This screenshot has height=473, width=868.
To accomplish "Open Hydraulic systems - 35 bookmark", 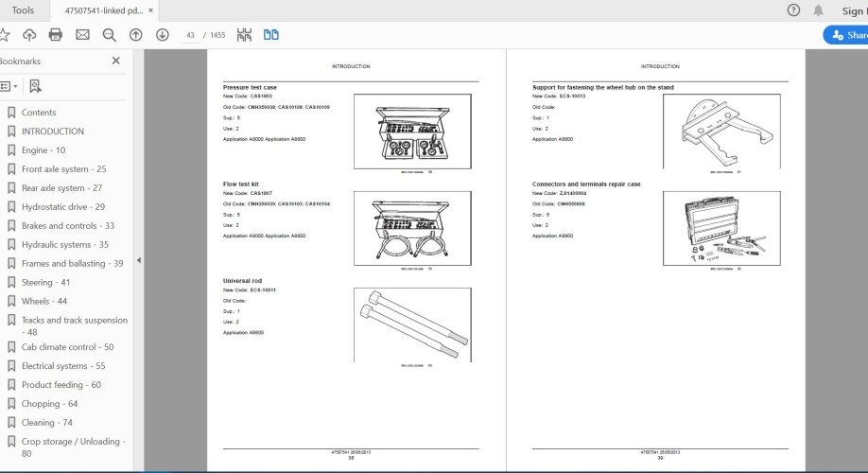I will pyautogui.click(x=64, y=244).
